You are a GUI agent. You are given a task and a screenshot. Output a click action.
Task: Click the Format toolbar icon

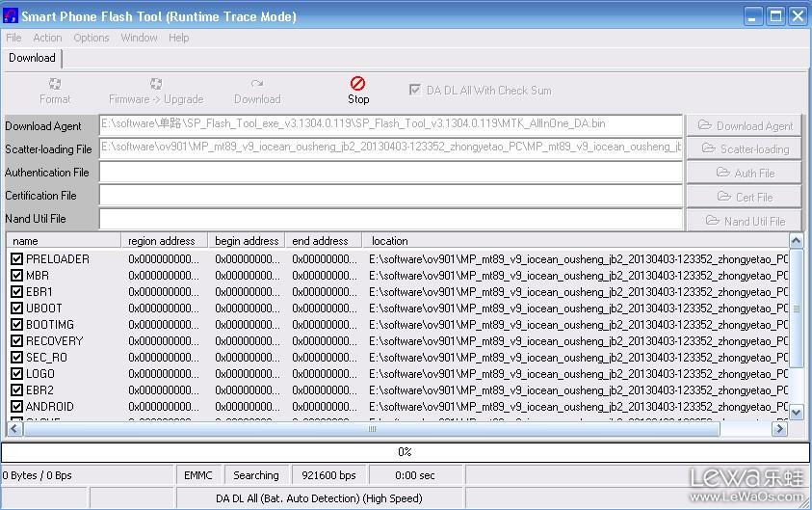tap(55, 85)
